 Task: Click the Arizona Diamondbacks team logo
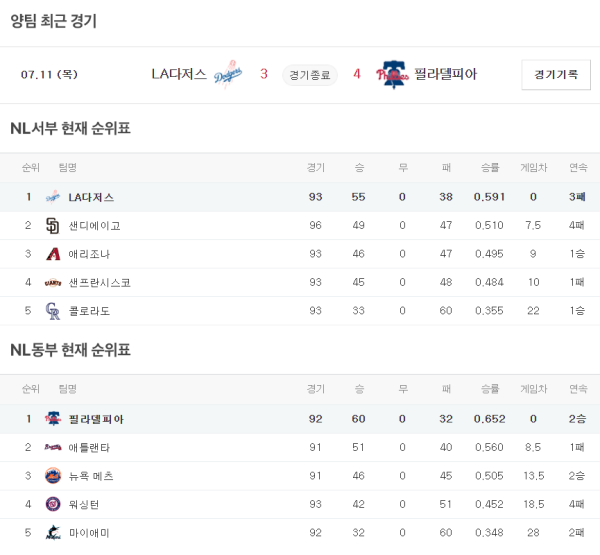pyautogui.click(x=53, y=254)
